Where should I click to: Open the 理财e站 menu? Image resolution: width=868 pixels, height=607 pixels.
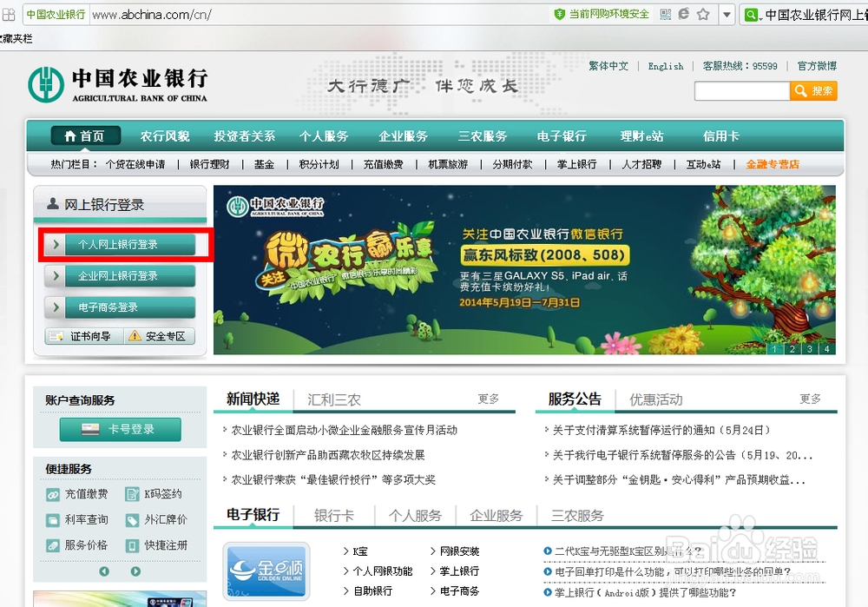click(641, 135)
